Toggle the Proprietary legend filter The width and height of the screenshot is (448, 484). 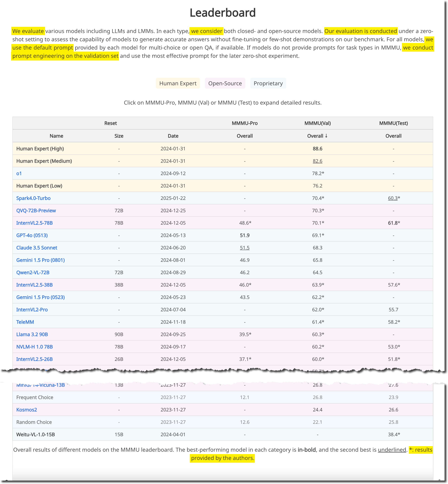(x=268, y=83)
